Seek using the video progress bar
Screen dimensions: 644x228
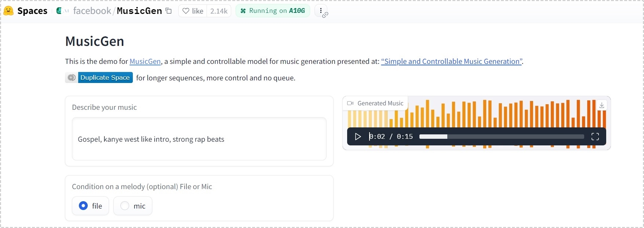[x=502, y=137]
